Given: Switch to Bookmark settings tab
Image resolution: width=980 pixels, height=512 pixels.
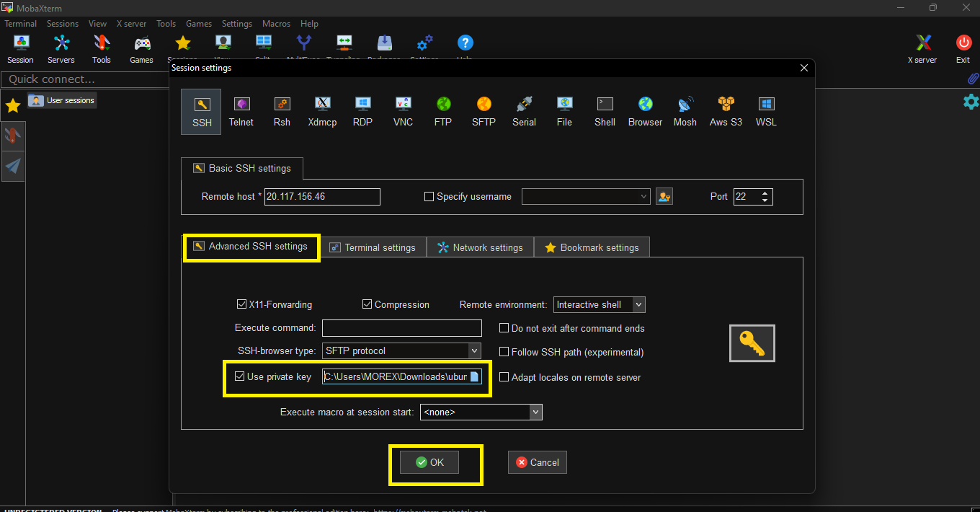Looking at the screenshot, I should [592, 247].
